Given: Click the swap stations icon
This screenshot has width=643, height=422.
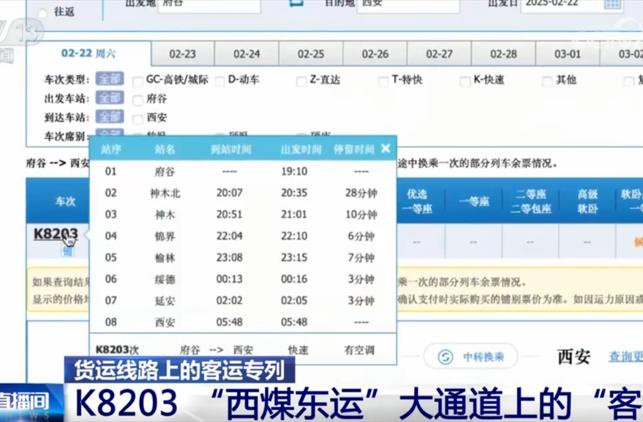Looking at the screenshot, I should tap(295, 4).
